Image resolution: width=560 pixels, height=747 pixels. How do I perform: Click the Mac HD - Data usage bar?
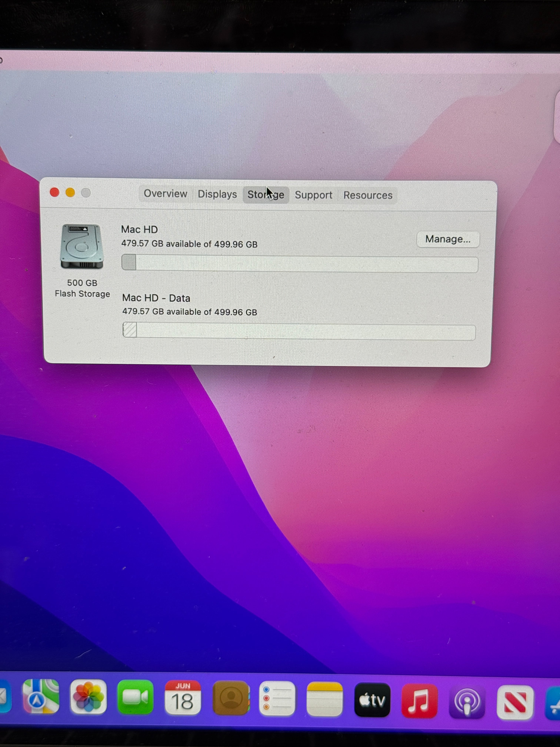tap(299, 331)
